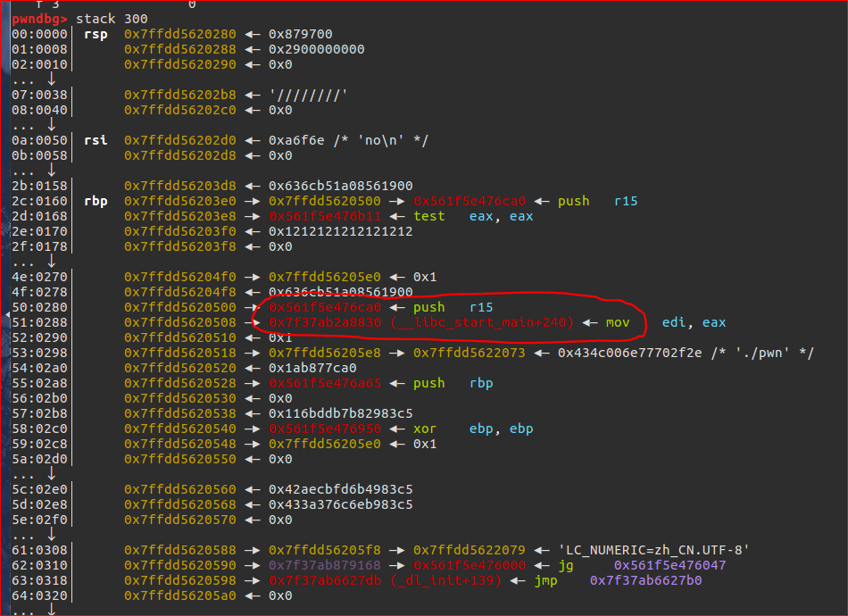Click address 0x561f5e476b11 before test eax
The height and width of the screenshot is (616, 848).
point(325,216)
